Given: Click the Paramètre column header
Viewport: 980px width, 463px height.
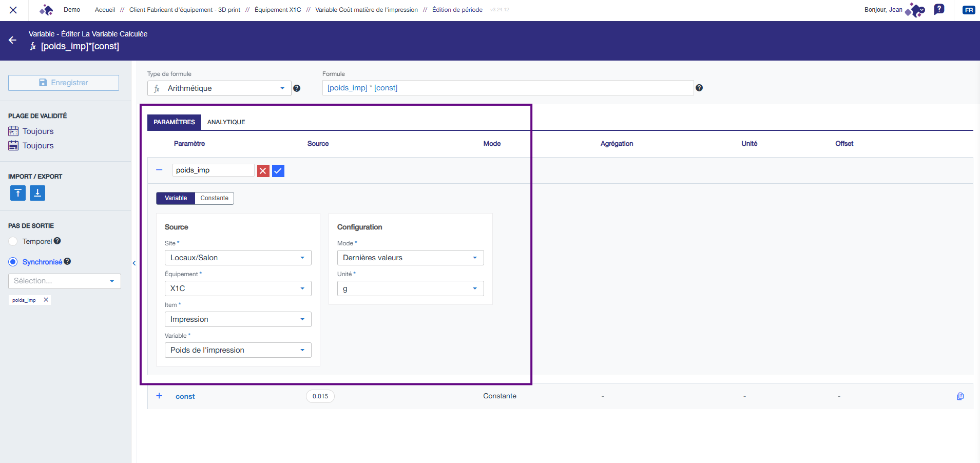Looking at the screenshot, I should (189, 144).
